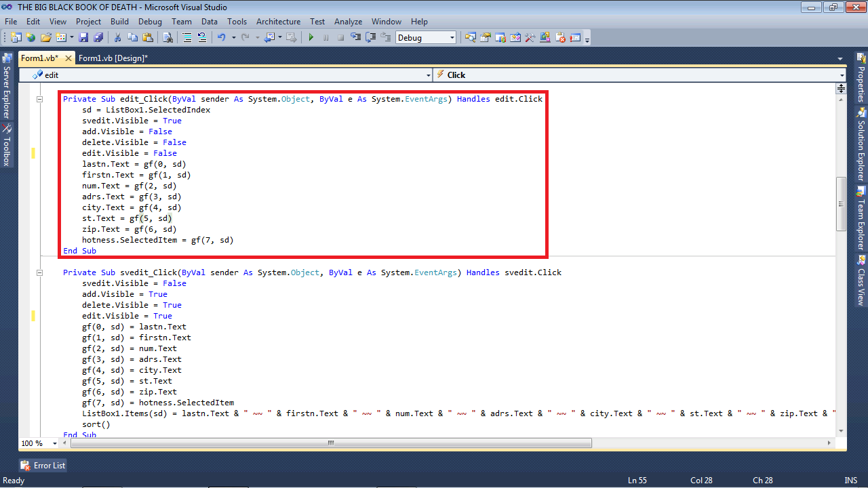Click the 'INS' status bar indicator
The width and height of the screenshot is (868, 488).
[851, 481]
